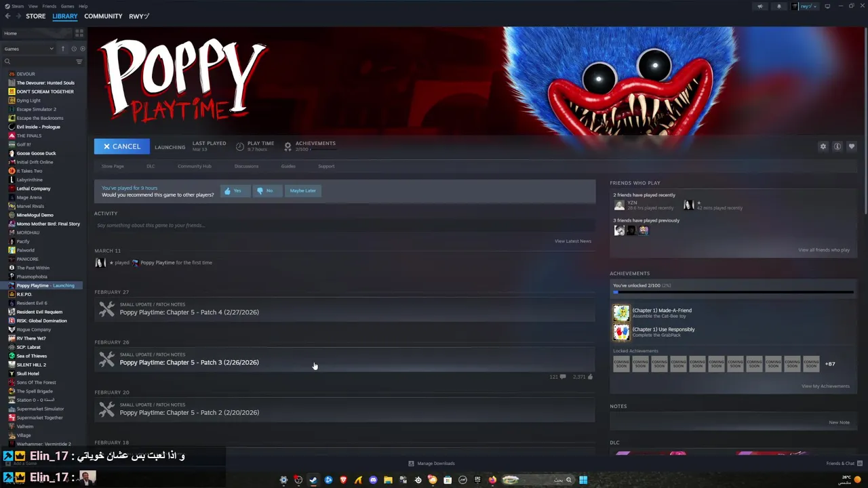
Task: Open Made-A-Friend achievement icon
Action: click(621, 313)
